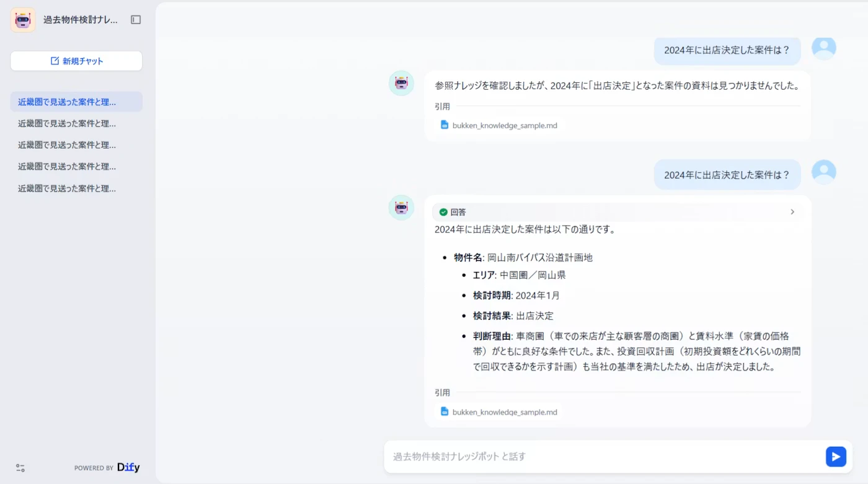Image resolution: width=868 pixels, height=484 pixels.
Task: Click the robot app logo in the sidebar header
Action: pos(23,20)
